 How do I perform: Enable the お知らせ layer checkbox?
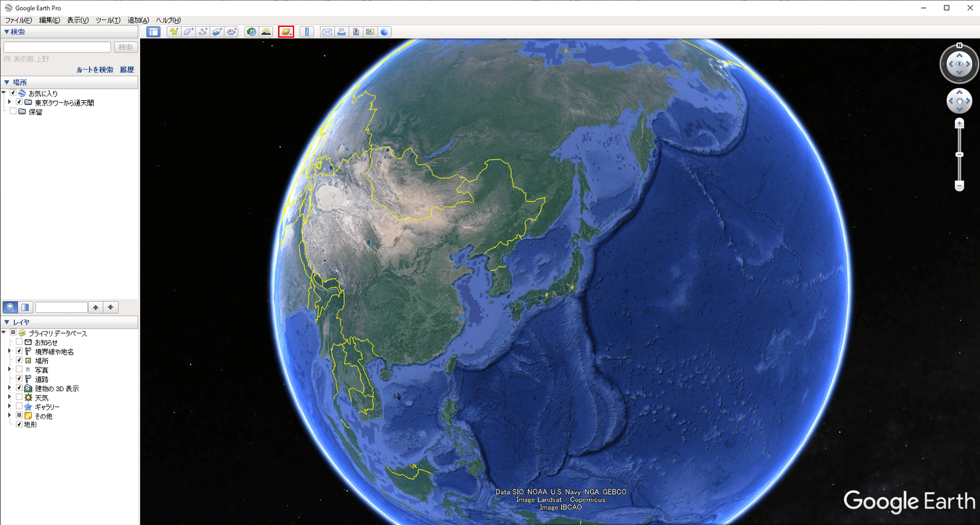pyautogui.click(x=19, y=343)
